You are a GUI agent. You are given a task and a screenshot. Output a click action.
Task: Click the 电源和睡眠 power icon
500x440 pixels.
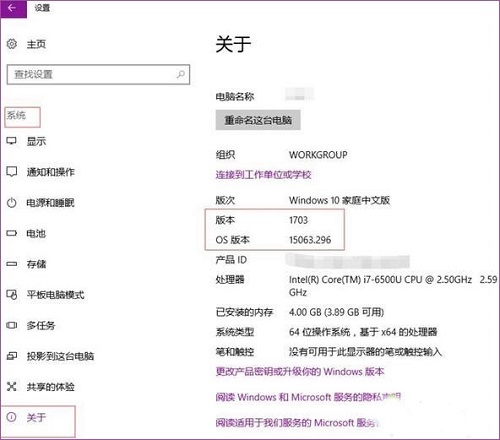[x=12, y=202]
